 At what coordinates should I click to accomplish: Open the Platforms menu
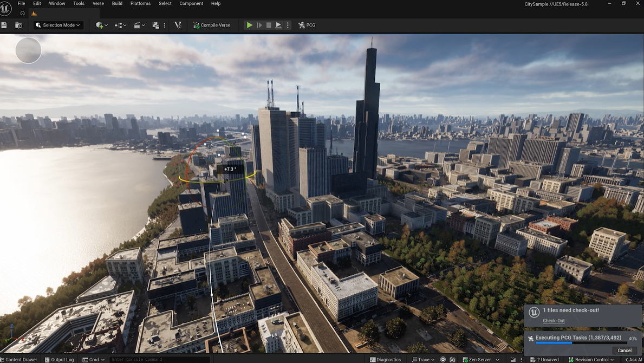click(x=140, y=3)
